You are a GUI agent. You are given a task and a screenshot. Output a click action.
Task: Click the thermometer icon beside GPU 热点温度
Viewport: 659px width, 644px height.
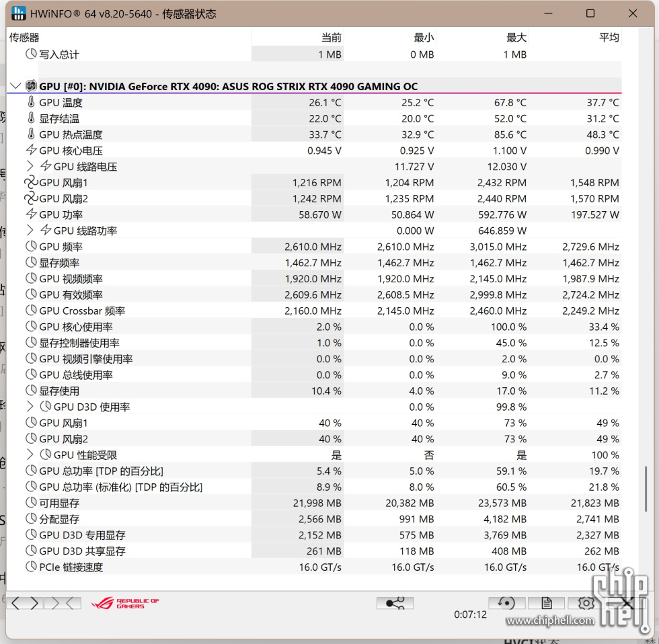pyautogui.click(x=31, y=134)
